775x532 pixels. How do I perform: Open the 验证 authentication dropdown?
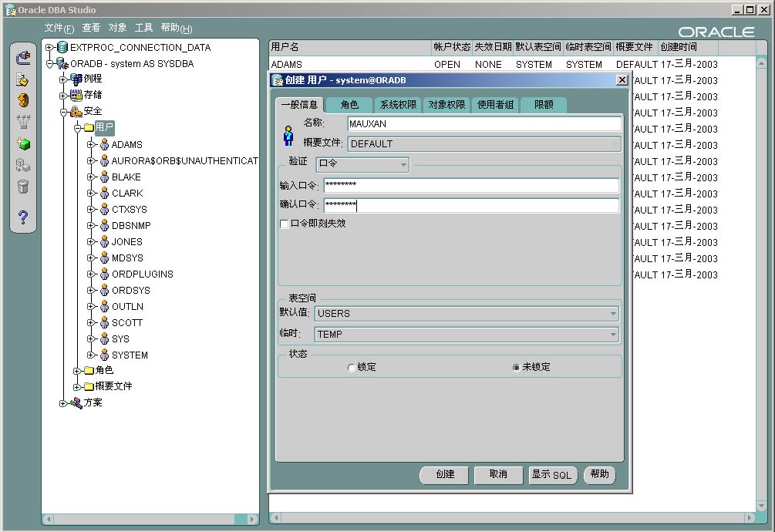click(362, 164)
